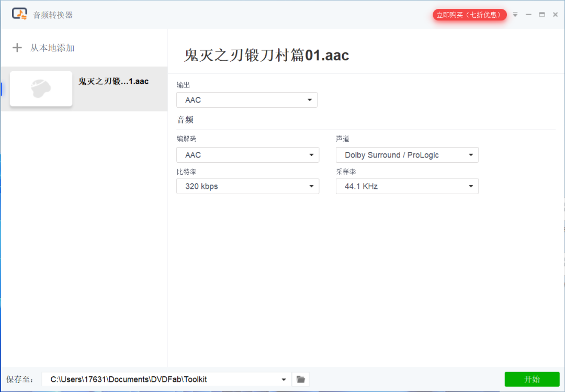Open the app menu arrow in the title bar
The image size is (565, 392).
(515, 15)
